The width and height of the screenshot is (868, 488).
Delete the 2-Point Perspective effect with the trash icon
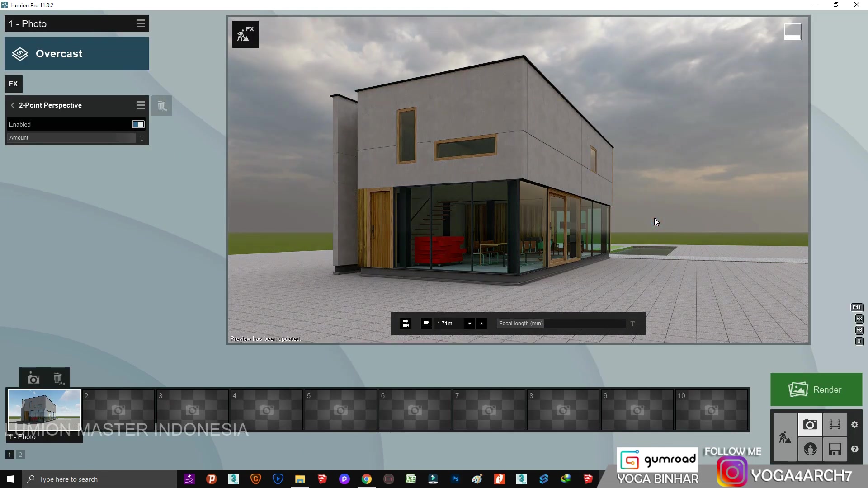click(161, 106)
